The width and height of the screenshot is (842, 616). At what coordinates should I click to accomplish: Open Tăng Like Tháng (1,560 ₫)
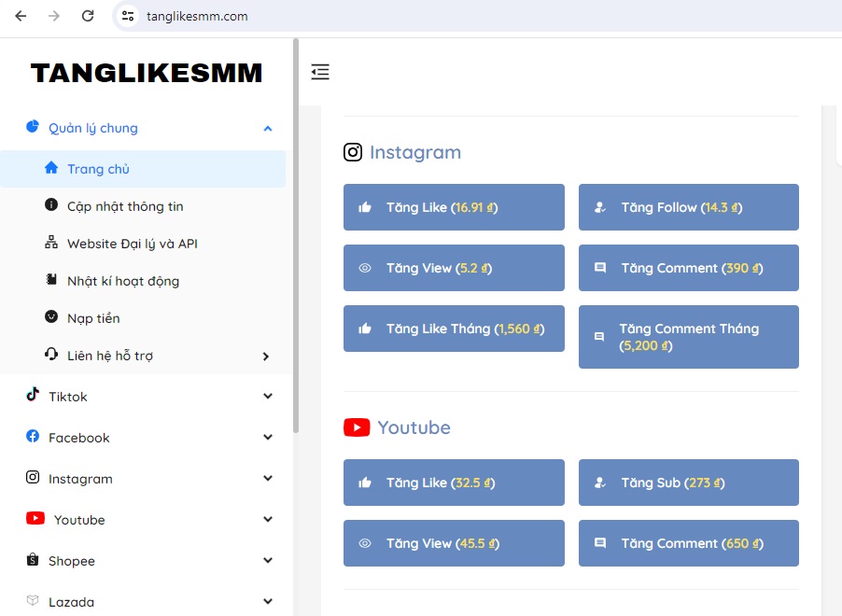pyautogui.click(x=454, y=329)
